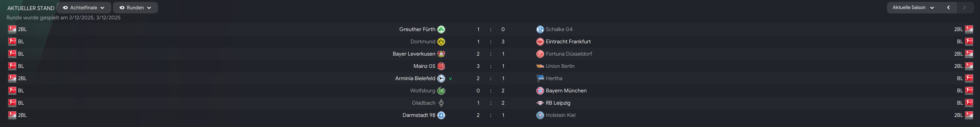
Task: Click the Holstein Kiel crest icon
Action: [x=540, y=115]
